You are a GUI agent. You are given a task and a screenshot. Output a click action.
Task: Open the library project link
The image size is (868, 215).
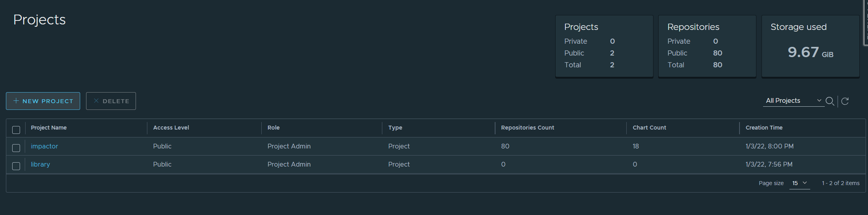pos(40,164)
